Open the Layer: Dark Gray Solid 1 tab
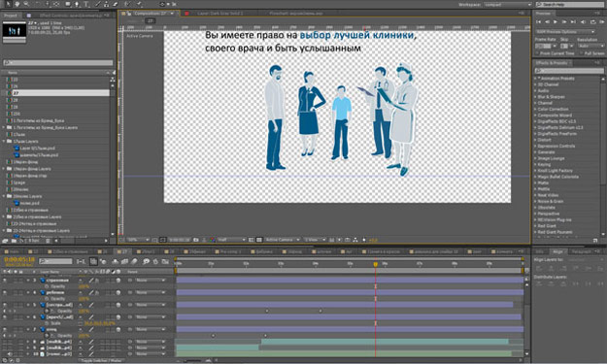The width and height of the screenshot is (607, 364). pos(219,14)
